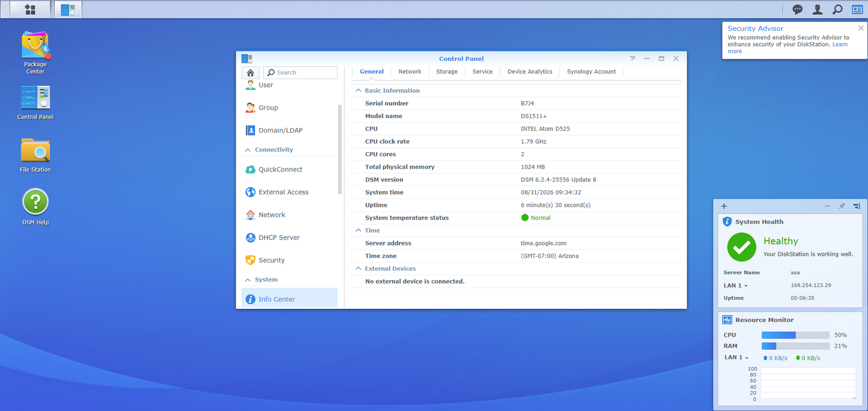Click the (GMT-07:00) Arizona time zone
The width and height of the screenshot is (868, 411).
[550, 256]
